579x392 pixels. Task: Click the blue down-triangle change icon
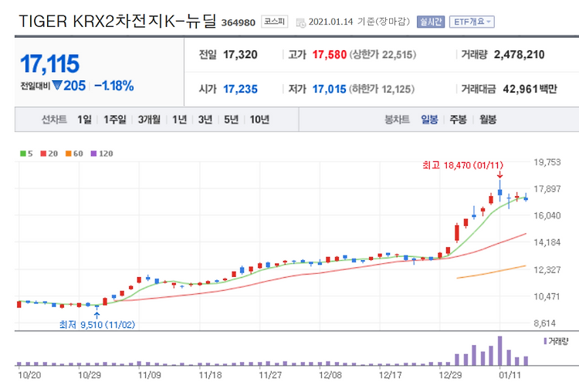(57, 85)
